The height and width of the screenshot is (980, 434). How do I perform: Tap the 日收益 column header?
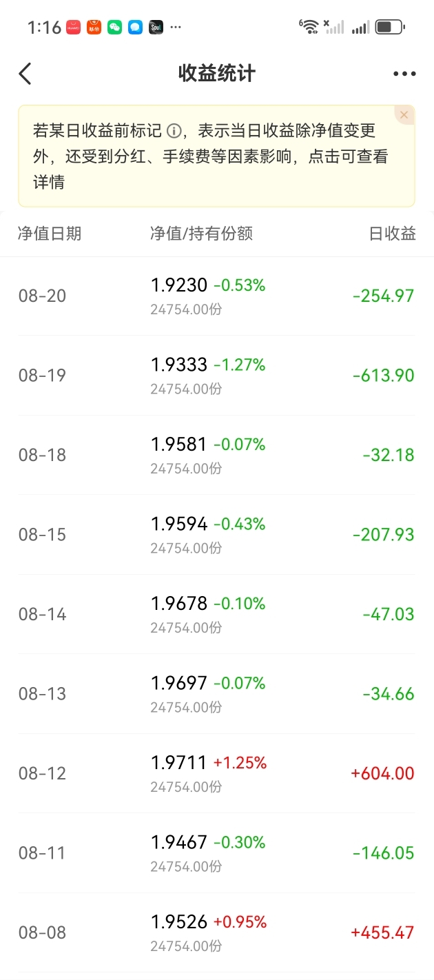[x=393, y=234]
